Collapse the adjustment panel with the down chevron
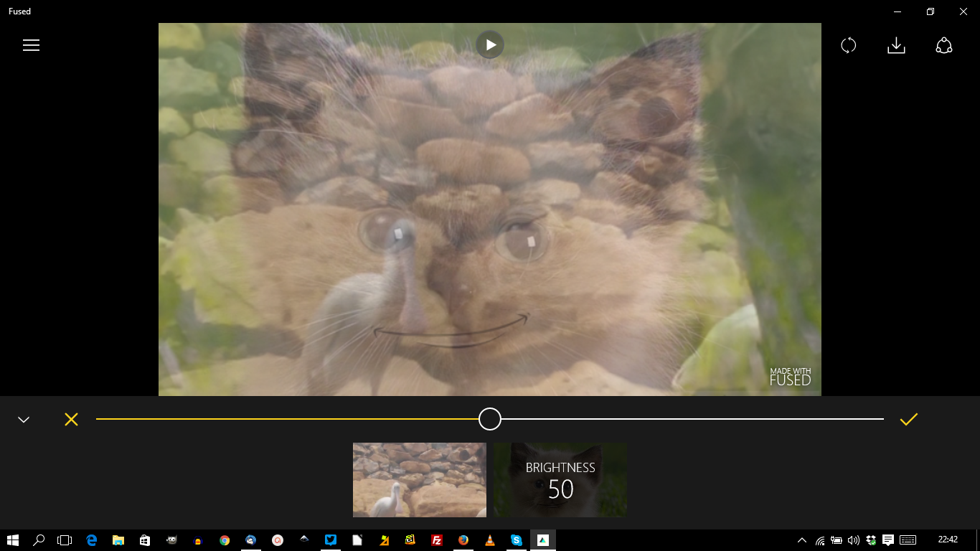Screen dimensions: 980x551 click(x=24, y=420)
